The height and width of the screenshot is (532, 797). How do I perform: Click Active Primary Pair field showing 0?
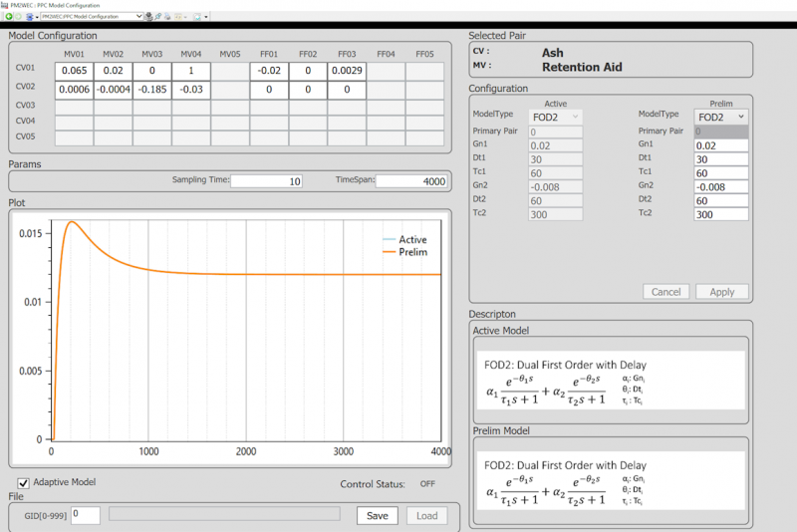point(556,132)
